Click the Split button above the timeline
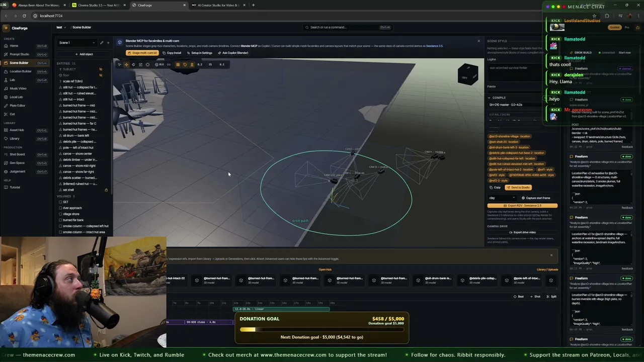This screenshot has height=362, width=644. click(552, 297)
